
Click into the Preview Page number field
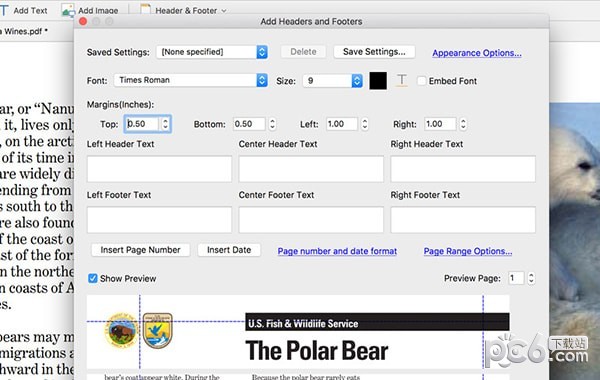(x=516, y=278)
